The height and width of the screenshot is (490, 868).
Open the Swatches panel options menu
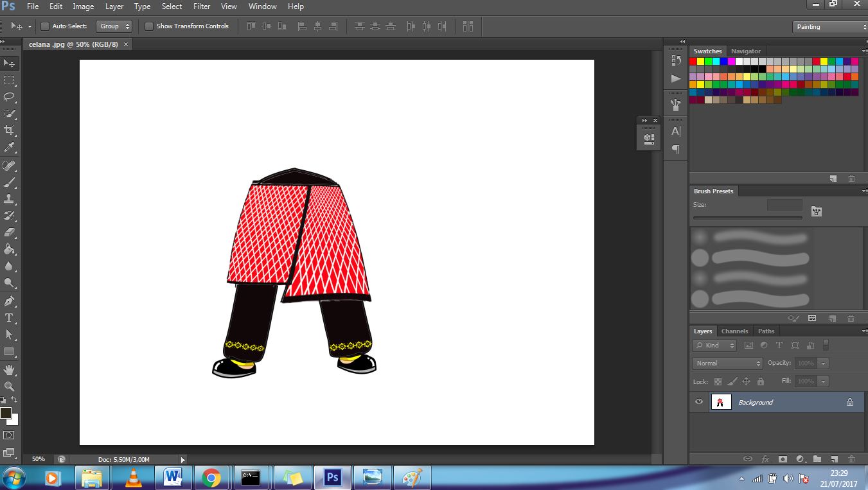(864, 51)
